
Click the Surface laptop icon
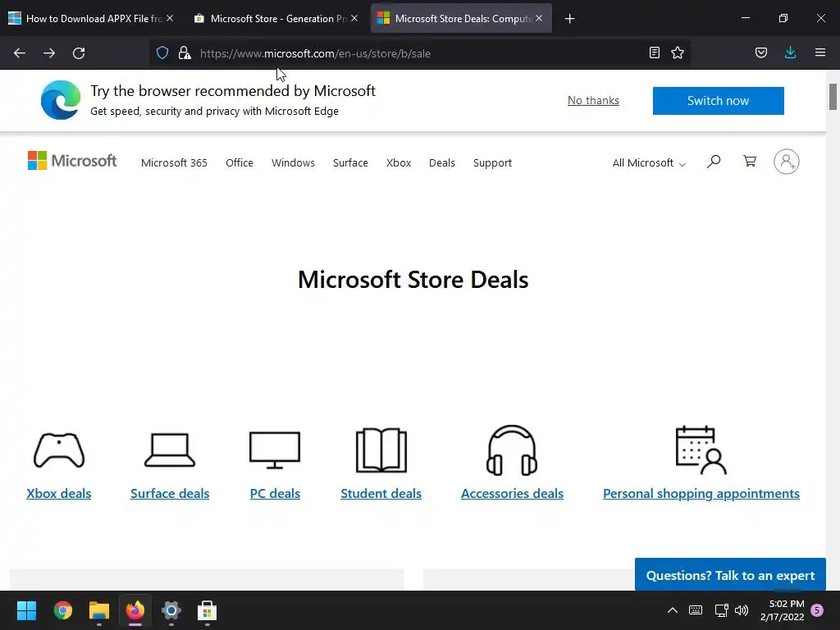pyautogui.click(x=170, y=450)
